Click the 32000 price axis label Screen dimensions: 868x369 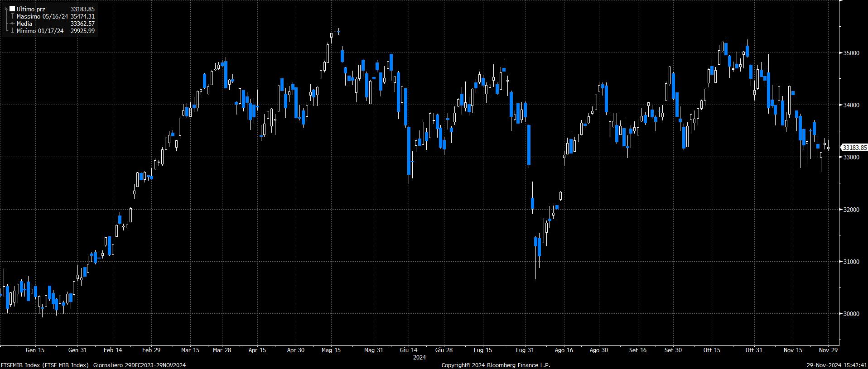pyautogui.click(x=851, y=210)
